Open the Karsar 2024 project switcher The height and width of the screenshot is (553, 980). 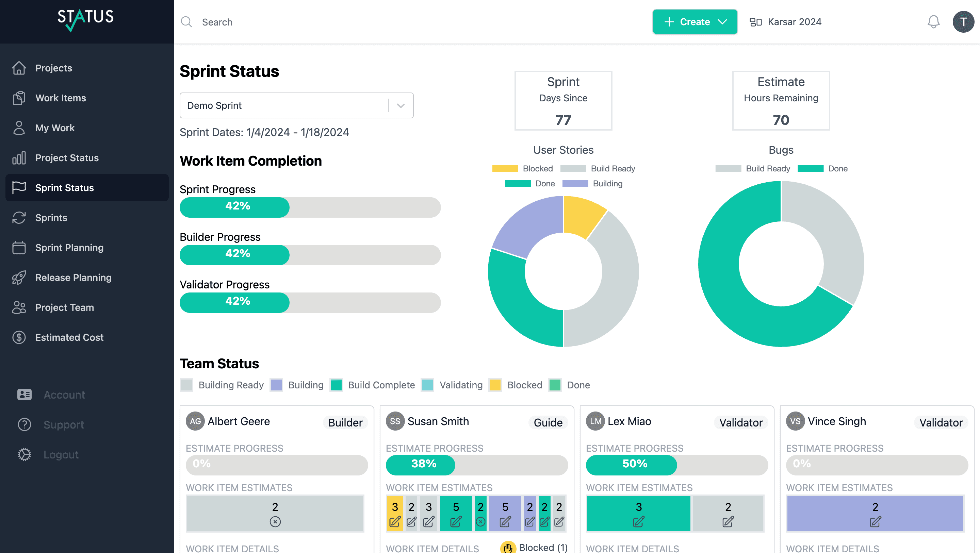coord(786,22)
